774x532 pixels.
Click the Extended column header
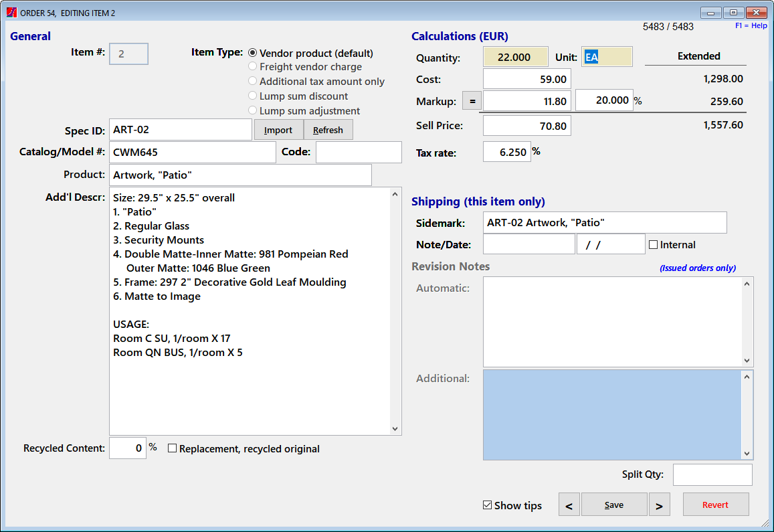698,56
